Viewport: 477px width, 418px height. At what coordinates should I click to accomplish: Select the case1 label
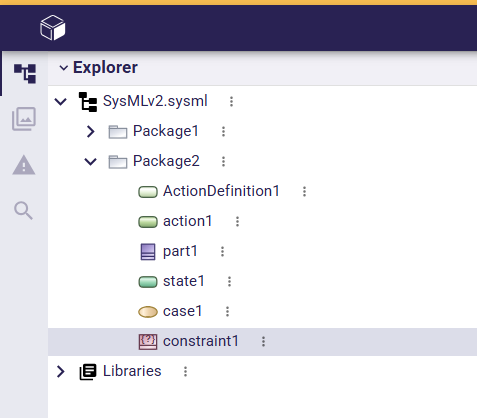183,311
